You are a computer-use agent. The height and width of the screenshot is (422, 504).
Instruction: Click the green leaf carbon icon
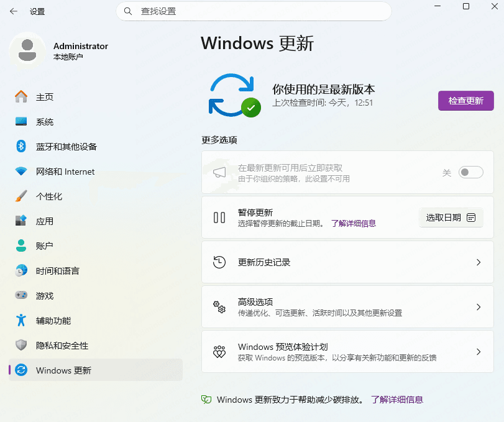point(206,400)
